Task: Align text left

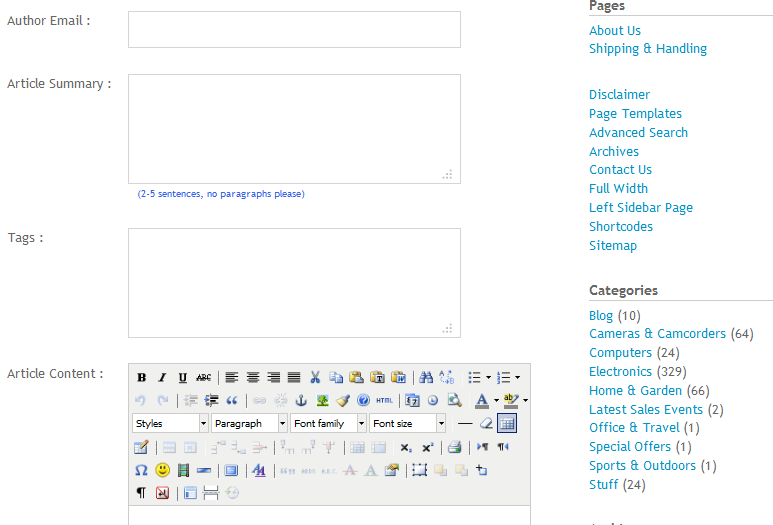Action: (232, 378)
